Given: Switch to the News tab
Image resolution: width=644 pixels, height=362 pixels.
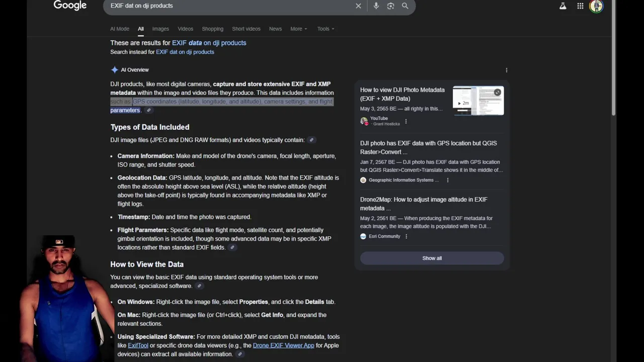Looking at the screenshot, I should pyautogui.click(x=275, y=29).
